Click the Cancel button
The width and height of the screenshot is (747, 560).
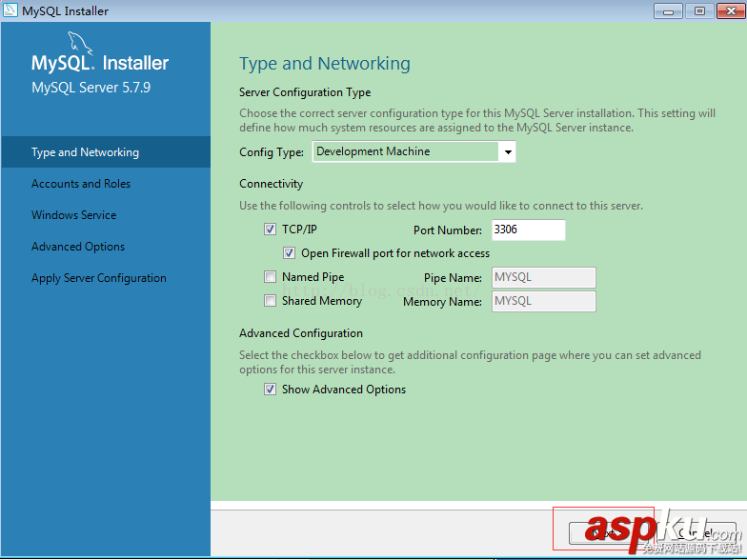point(695,533)
